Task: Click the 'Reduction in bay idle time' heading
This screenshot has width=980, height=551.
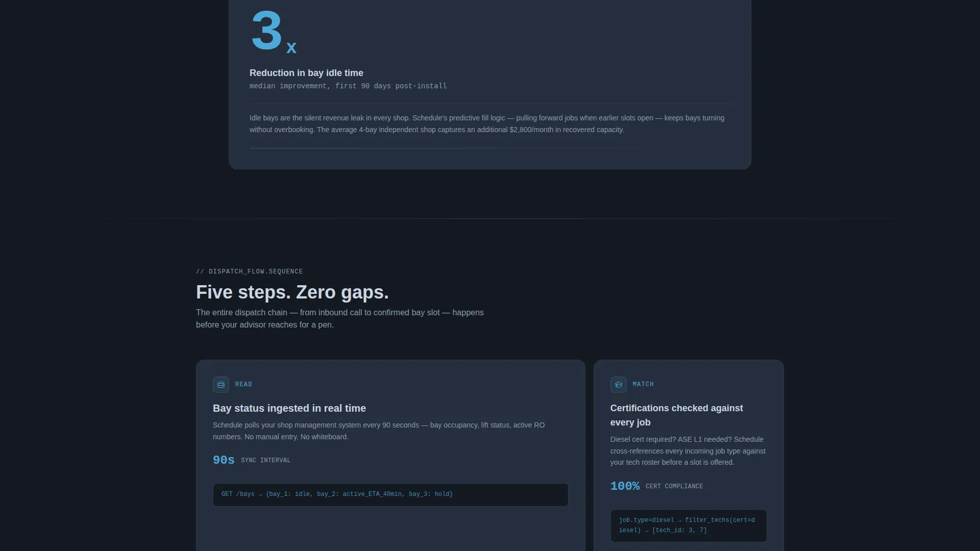Action: pos(306,73)
